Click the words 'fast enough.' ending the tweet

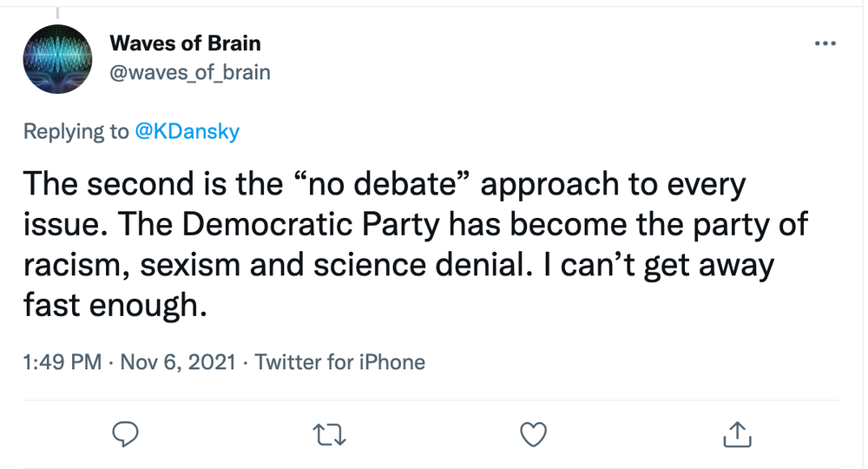point(115,306)
